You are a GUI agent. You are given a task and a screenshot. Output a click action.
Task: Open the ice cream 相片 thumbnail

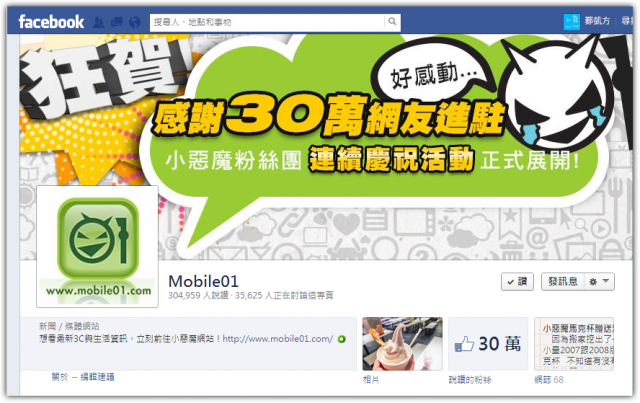pos(402,344)
